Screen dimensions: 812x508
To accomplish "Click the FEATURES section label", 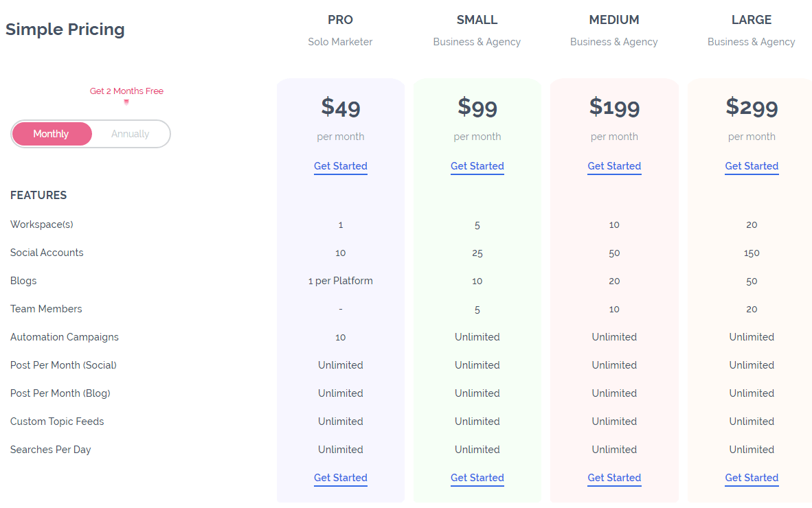I will (x=38, y=195).
